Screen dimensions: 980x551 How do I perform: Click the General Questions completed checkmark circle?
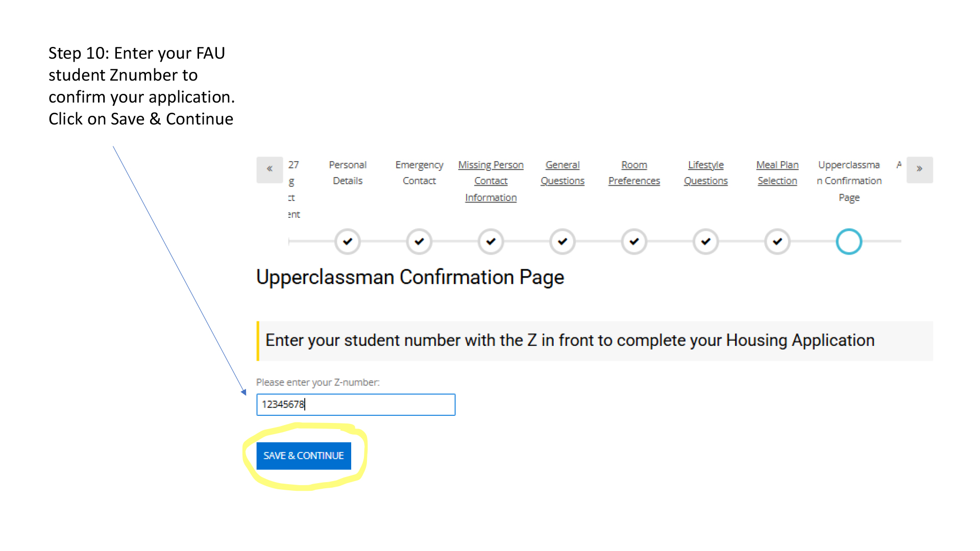562,241
